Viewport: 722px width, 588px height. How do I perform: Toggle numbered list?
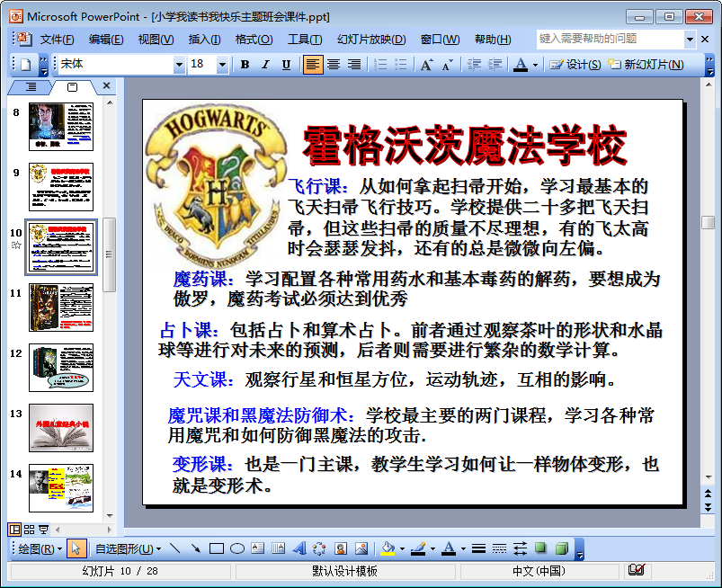point(380,65)
